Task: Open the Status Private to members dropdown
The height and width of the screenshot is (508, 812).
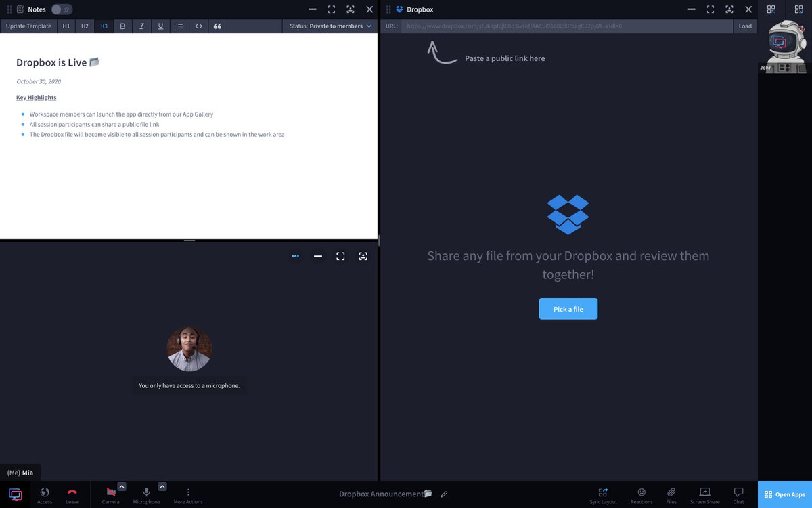Action: pyautogui.click(x=330, y=26)
